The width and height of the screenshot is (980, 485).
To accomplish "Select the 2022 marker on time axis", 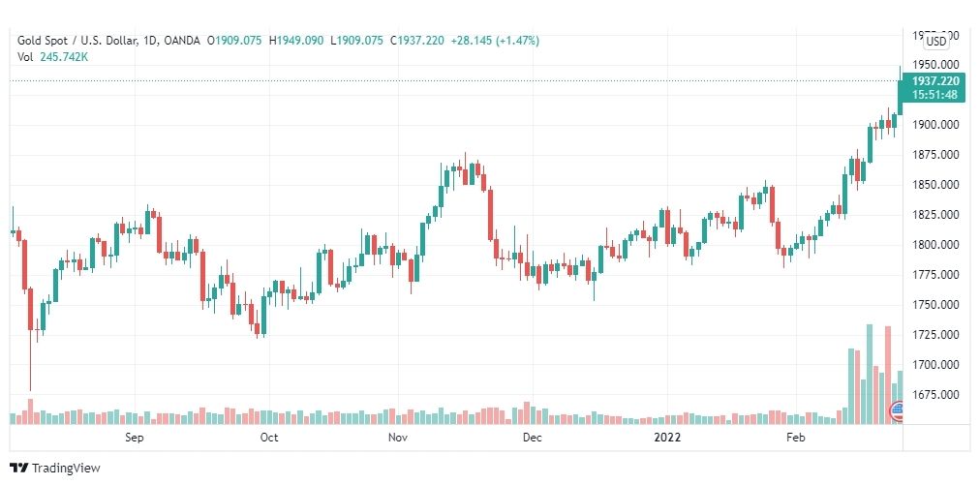I will [667, 438].
